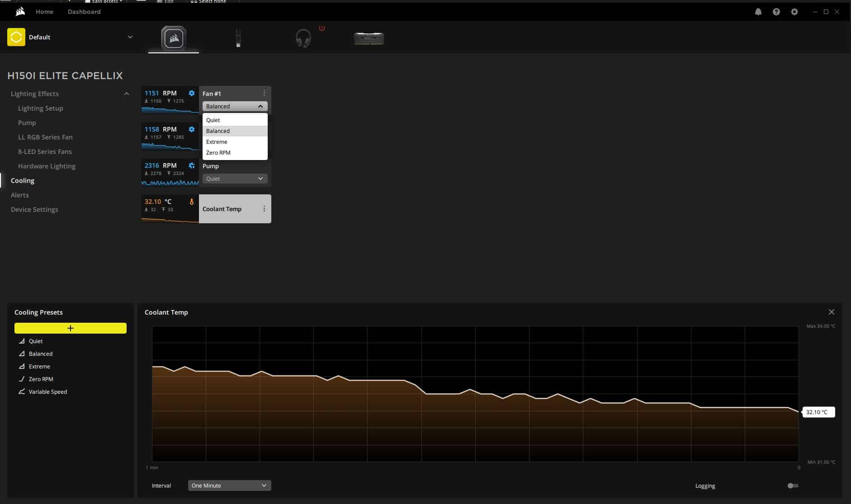Collapse the Lighting Effects section
This screenshot has height=504, width=851.
127,94
